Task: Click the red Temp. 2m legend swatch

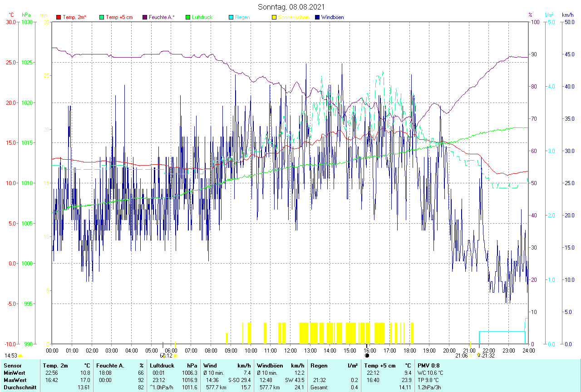Action: (x=59, y=17)
